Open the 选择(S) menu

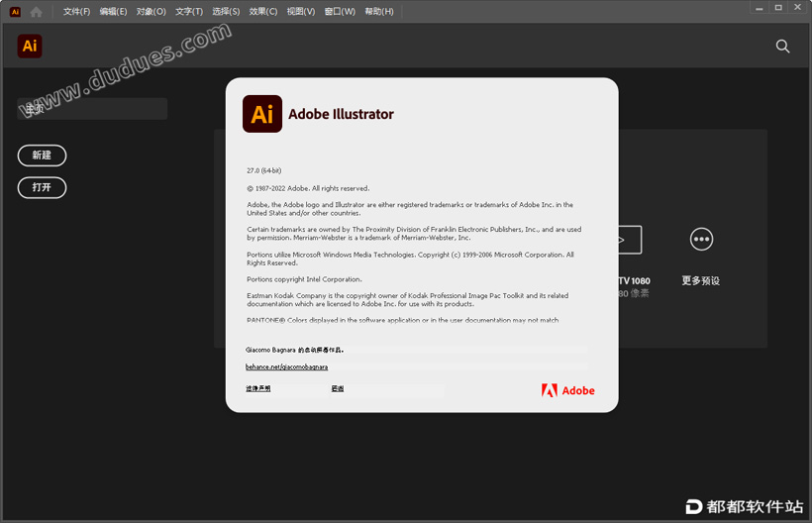click(x=227, y=12)
